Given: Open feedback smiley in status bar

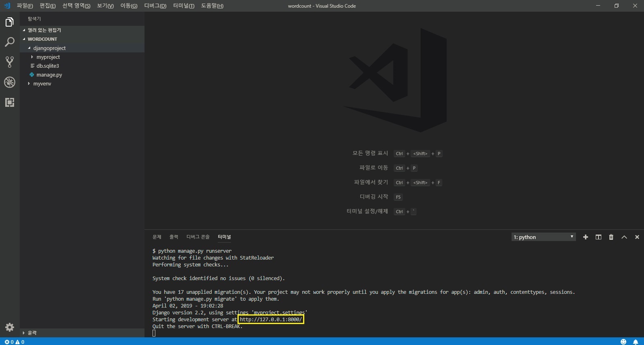Looking at the screenshot, I should [x=623, y=342].
